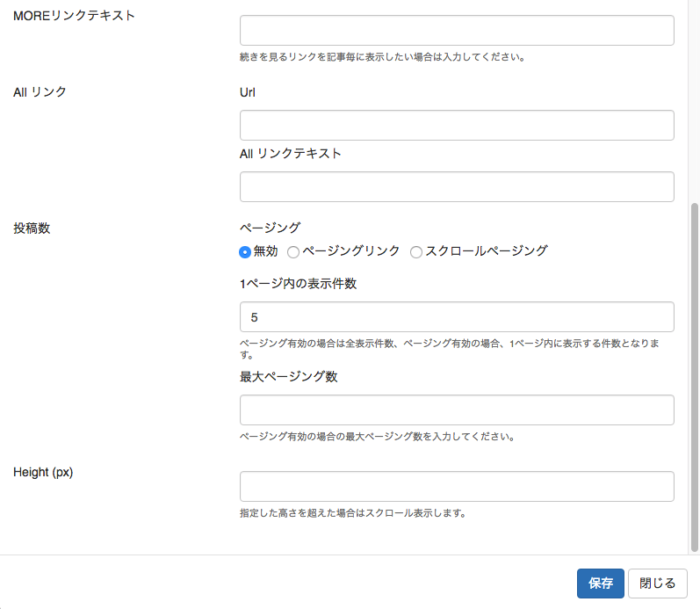Focus the 最大ページング数 input field

pos(457,410)
